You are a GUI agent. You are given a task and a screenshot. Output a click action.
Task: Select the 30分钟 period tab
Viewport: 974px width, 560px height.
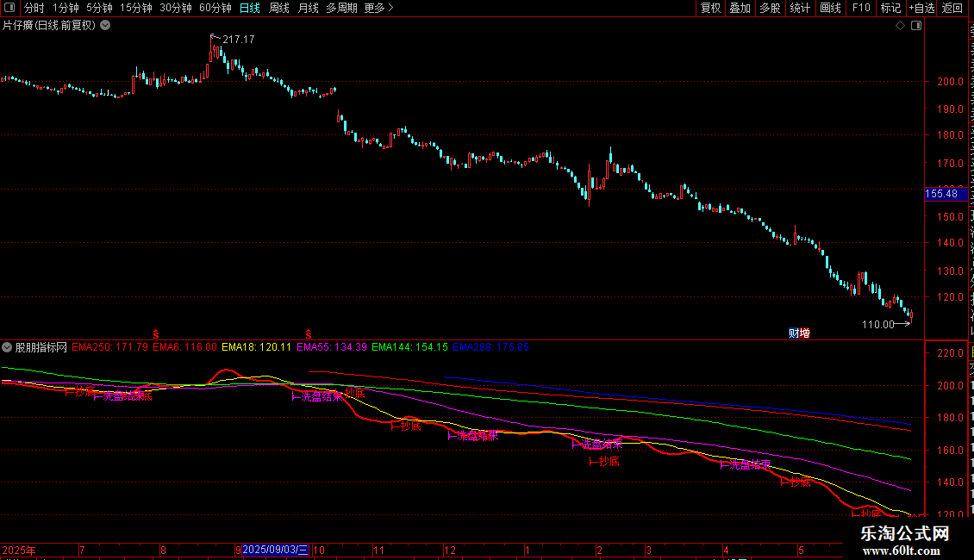pos(176,8)
